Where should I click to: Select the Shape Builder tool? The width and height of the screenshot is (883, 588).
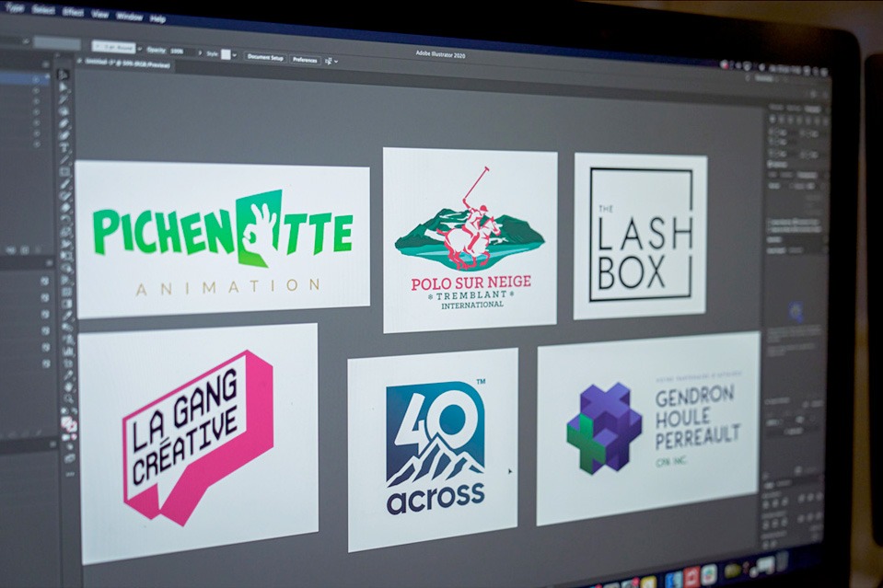point(66,267)
